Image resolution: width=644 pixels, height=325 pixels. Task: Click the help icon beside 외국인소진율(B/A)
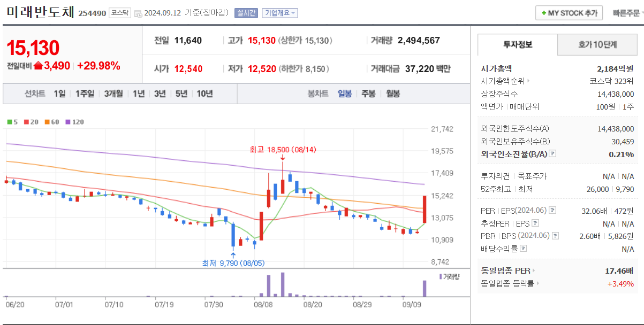tap(552, 154)
